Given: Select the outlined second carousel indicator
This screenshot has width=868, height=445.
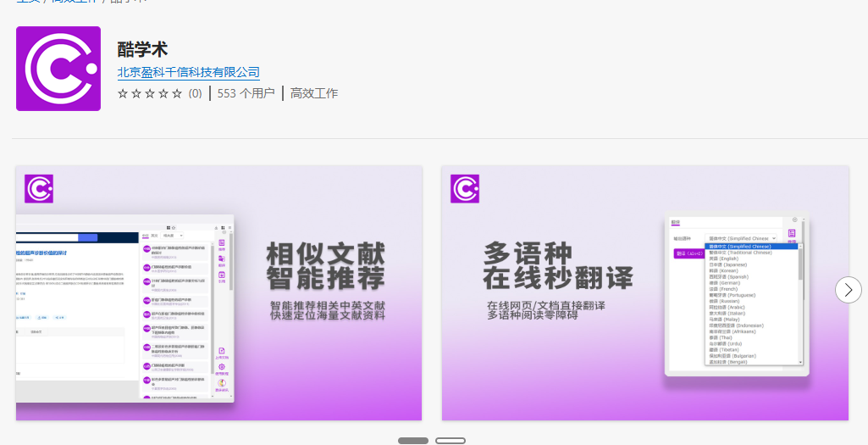Looking at the screenshot, I should [x=450, y=441].
